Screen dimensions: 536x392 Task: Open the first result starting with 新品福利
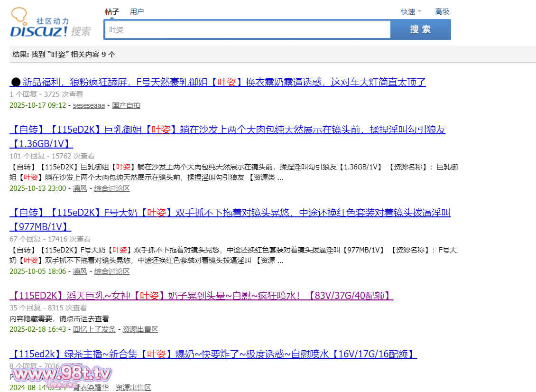(x=218, y=82)
